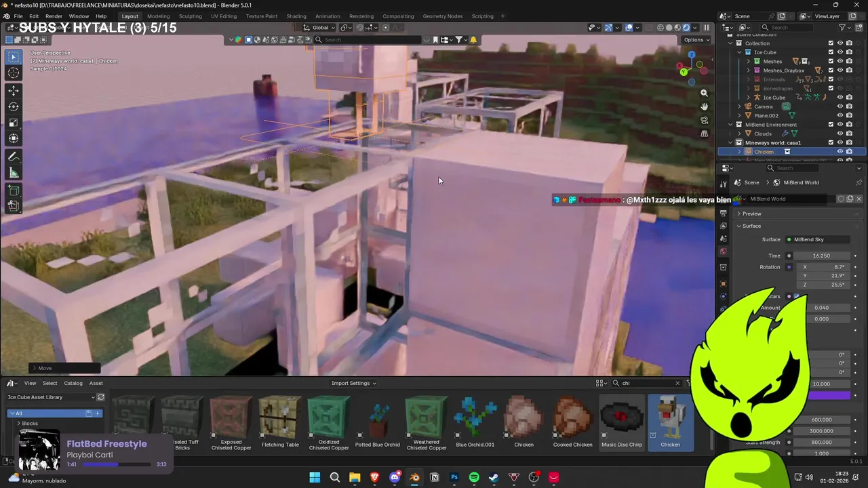Image resolution: width=868 pixels, height=488 pixels.
Task: Select the Potted Blue Orchid asset
Action: [378, 423]
